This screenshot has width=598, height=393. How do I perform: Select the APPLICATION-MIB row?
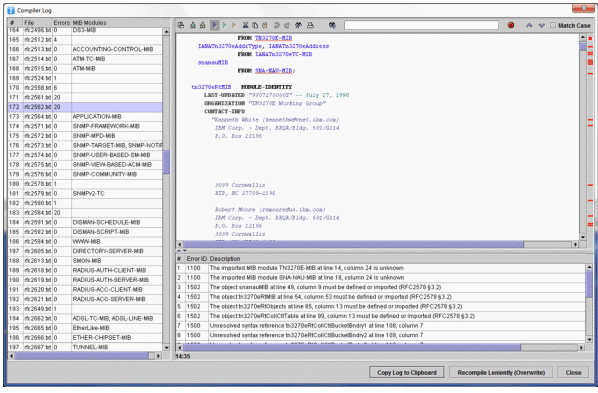pyautogui.click(x=85, y=116)
